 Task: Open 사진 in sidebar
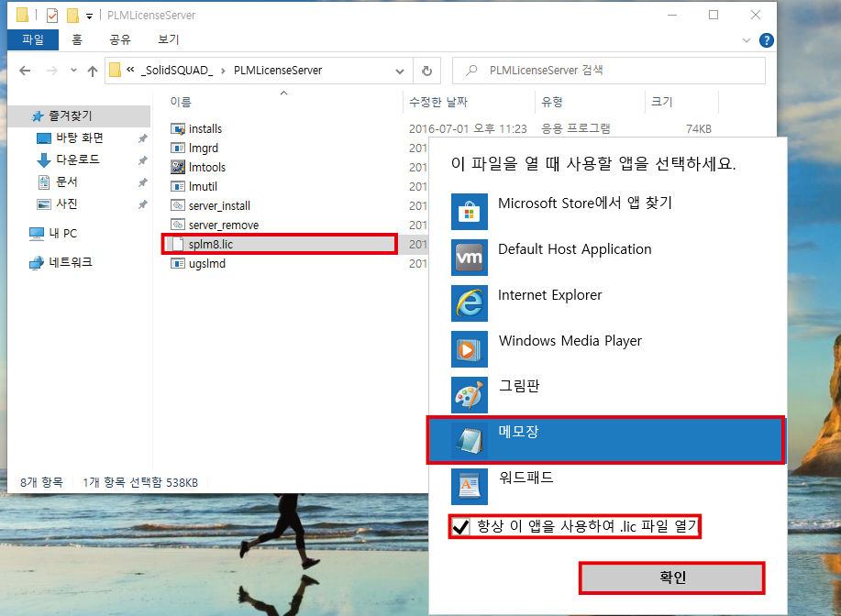tap(67, 203)
